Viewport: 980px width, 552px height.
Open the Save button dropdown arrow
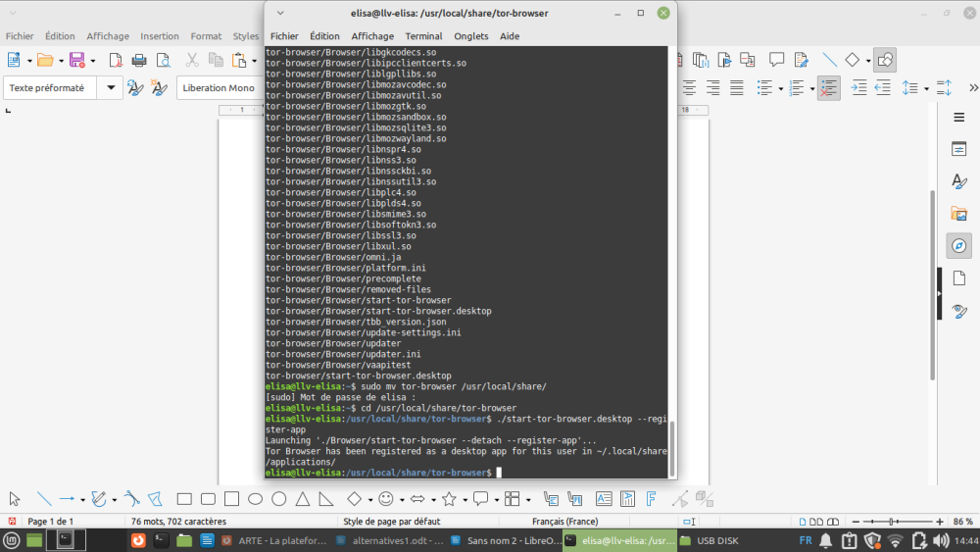click(92, 61)
